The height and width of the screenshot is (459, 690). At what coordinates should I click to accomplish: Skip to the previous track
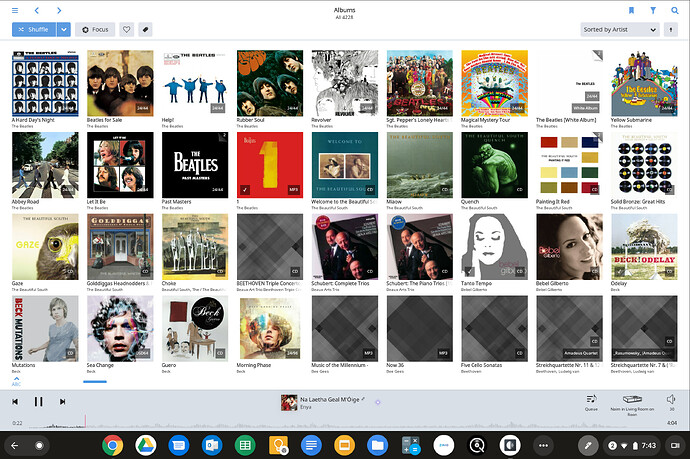click(x=15, y=401)
